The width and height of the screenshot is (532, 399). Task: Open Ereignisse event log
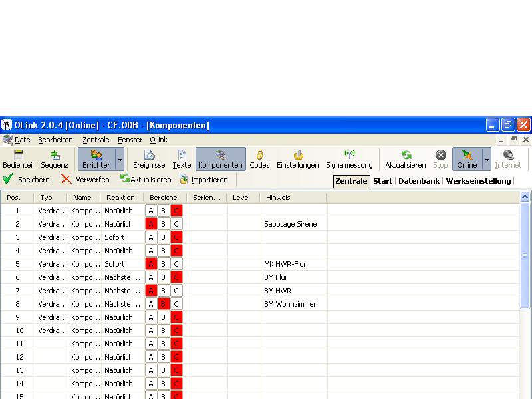(149, 159)
